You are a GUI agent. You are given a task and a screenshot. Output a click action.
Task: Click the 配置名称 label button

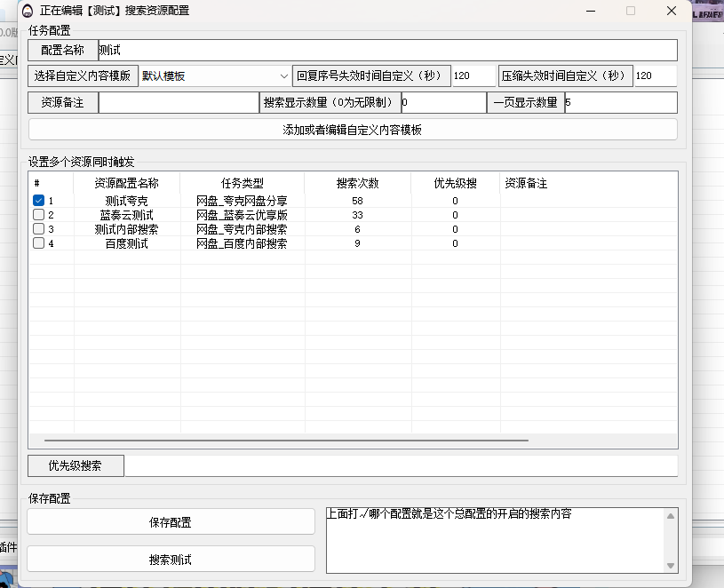click(x=61, y=50)
